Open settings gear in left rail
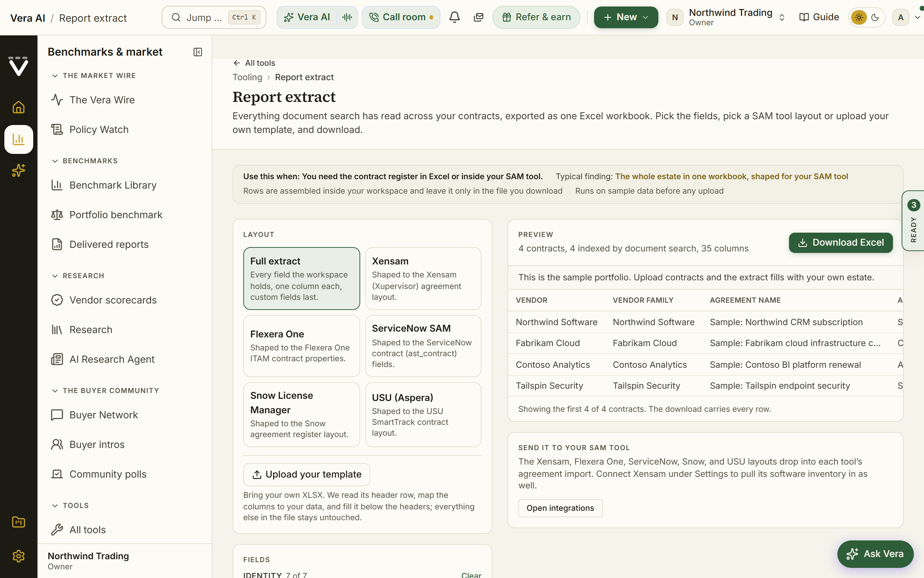924x578 pixels. (x=18, y=556)
